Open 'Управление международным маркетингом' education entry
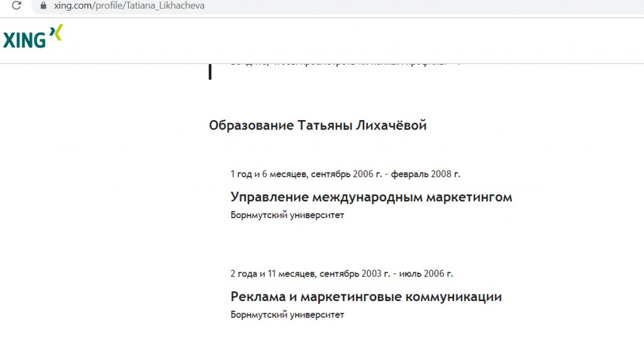Image resolution: width=644 pixels, height=342 pixels. (x=371, y=197)
